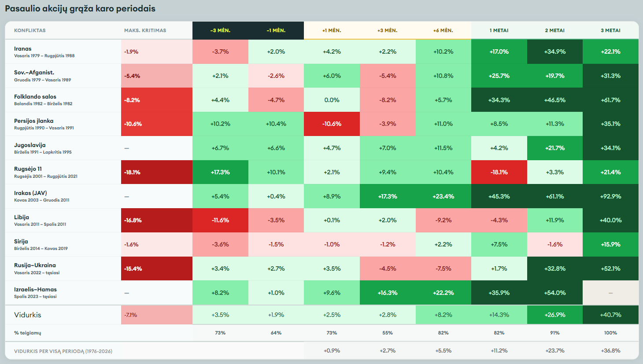Click the Irakas (JAV) +92.9% cell
This screenshot has height=364, width=643.
tap(610, 196)
